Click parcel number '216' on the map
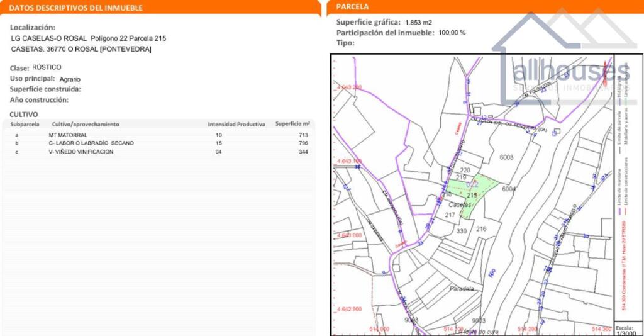Viewport: 644px width, 336px height. pos(481,229)
